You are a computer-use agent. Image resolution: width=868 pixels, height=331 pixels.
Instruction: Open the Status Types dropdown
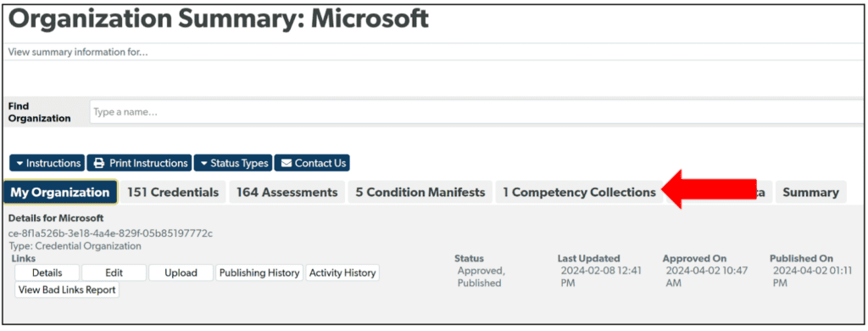[233, 163]
